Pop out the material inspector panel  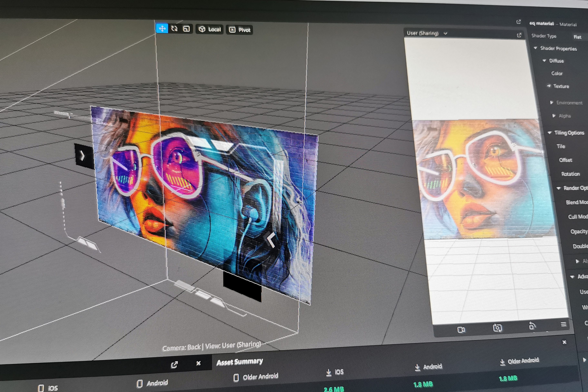coord(519,22)
